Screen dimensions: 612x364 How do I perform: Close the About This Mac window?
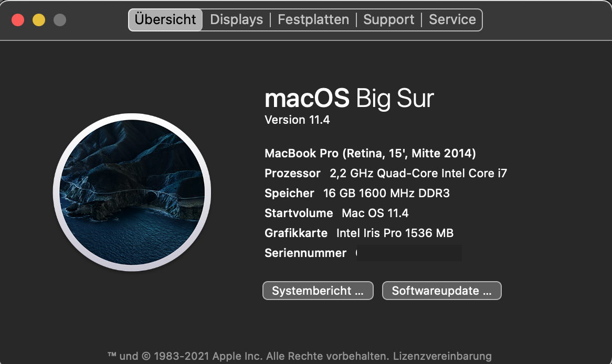tap(18, 20)
